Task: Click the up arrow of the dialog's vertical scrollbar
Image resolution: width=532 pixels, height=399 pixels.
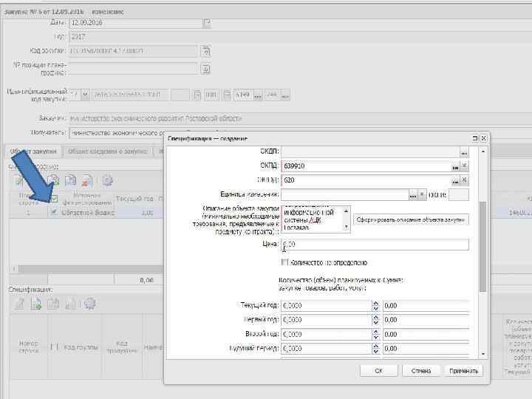Action: click(x=483, y=151)
